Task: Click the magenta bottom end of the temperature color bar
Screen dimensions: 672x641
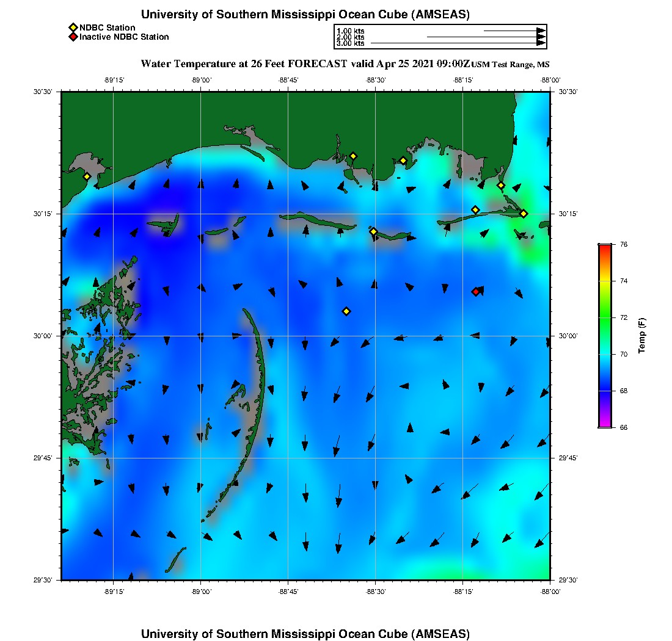Action: (605, 425)
